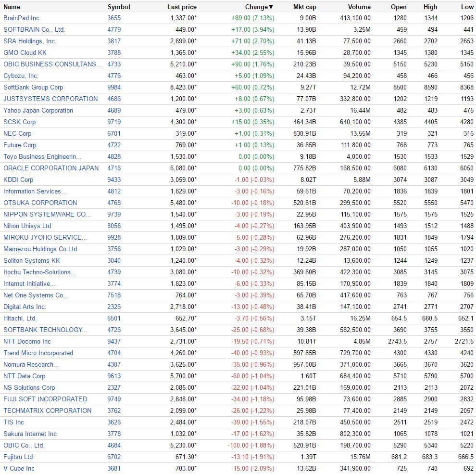This screenshot has height=474, width=476.
Task: Click ticker symbol 9984
Action: (x=114, y=87)
